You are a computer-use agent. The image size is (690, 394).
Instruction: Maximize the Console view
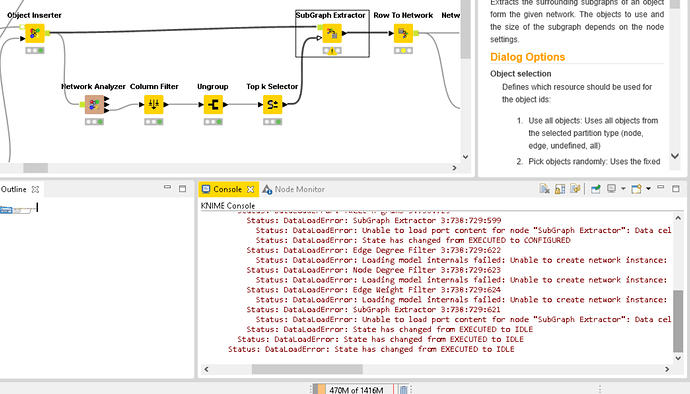[676, 189]
